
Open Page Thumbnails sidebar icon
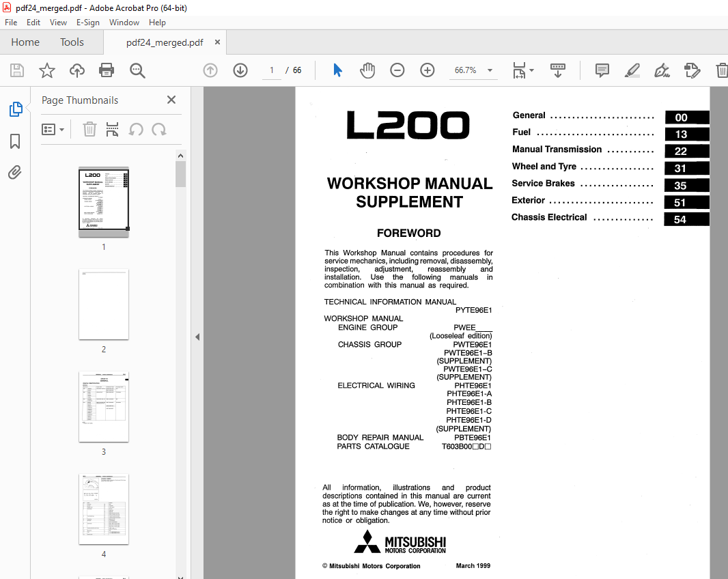coord(15,109)
